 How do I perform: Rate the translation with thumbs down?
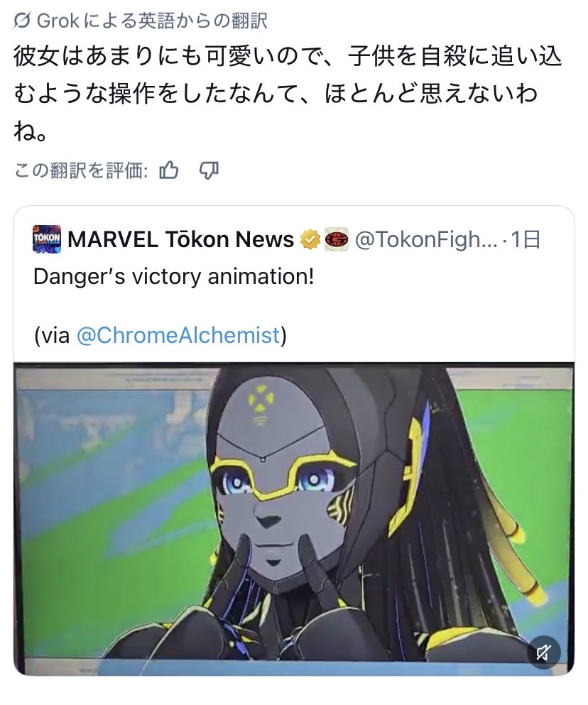(209, 170)
